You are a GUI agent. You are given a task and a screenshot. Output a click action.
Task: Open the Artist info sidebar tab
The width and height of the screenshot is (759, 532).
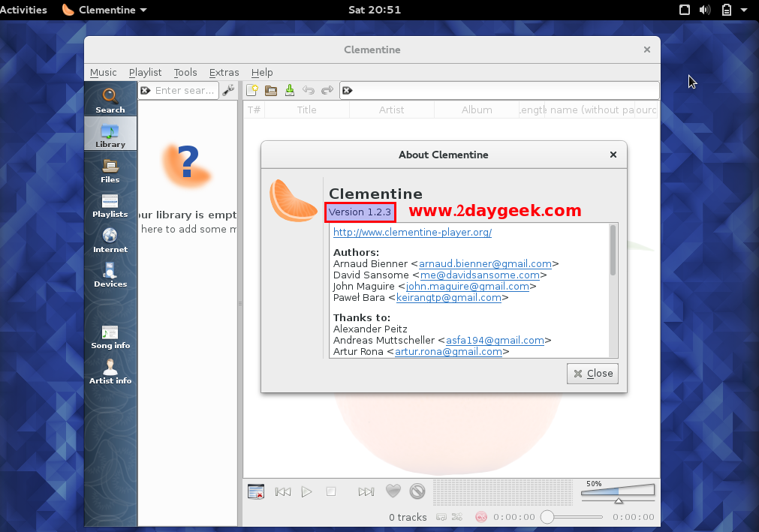pos(110,372)
